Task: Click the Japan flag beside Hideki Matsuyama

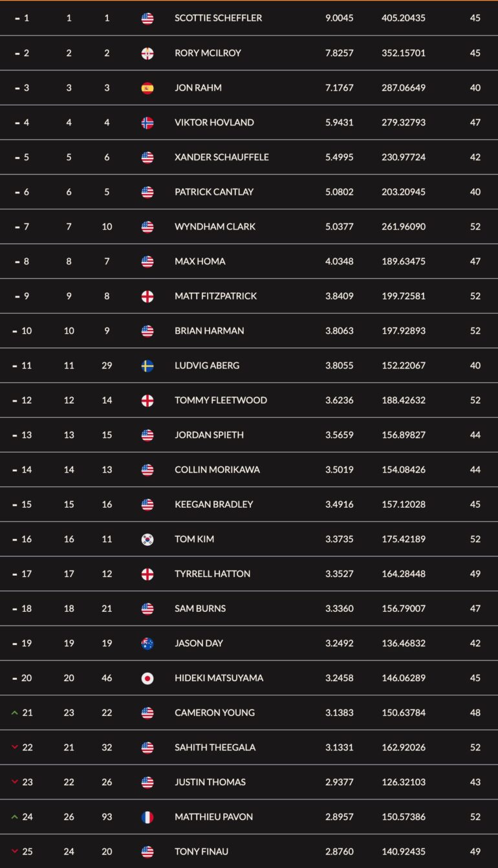Action: (x=147, y=678)
